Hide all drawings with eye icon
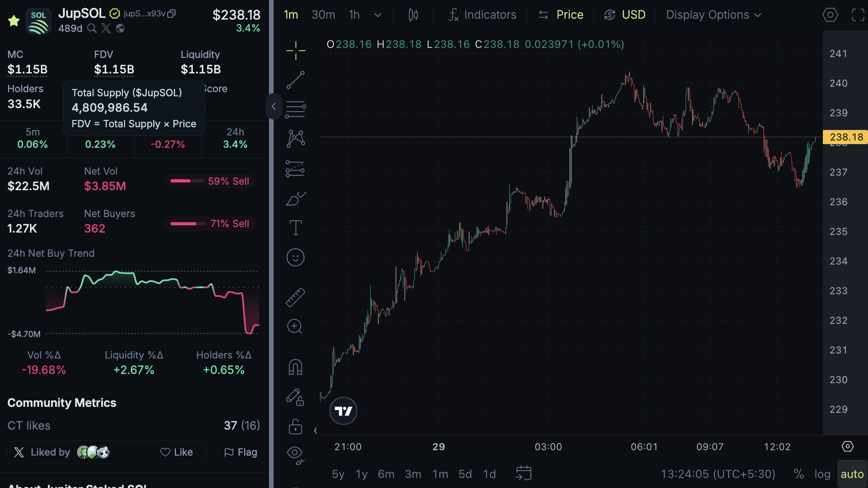The image size is (868, 488). (295, 453)
